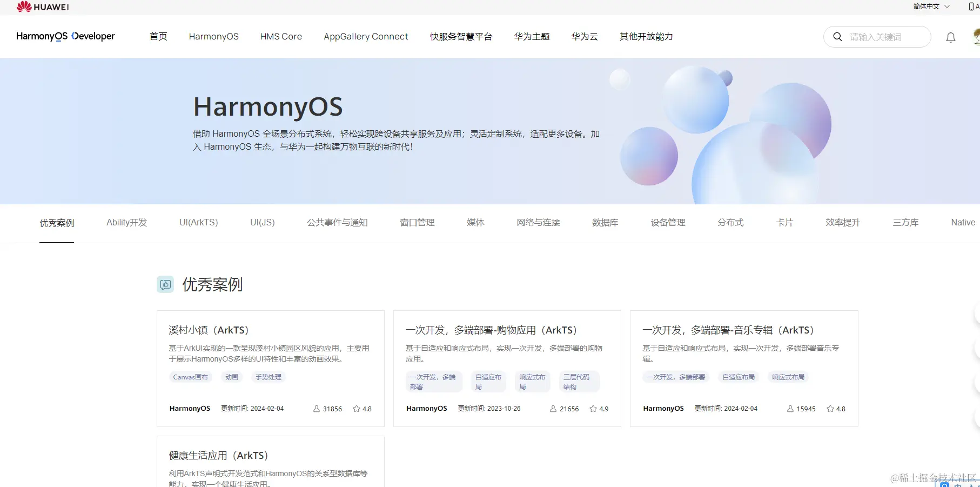Switch to the 设备管理 tab
The height and width of the screenshot is (487, 980).
coord(668,222)
